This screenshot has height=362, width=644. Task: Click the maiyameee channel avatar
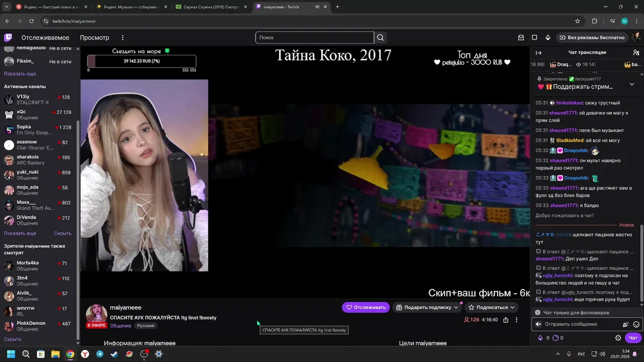click(x=96, y=313)
